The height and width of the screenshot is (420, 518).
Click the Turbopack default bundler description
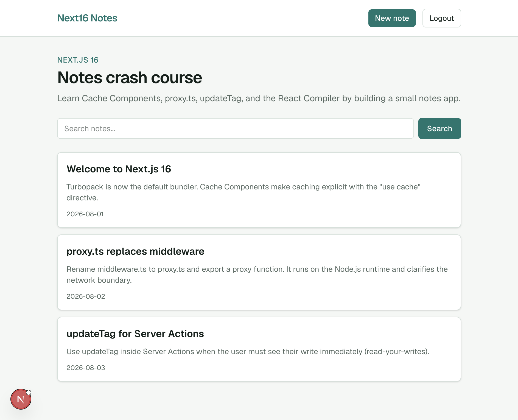coord(243,192)
